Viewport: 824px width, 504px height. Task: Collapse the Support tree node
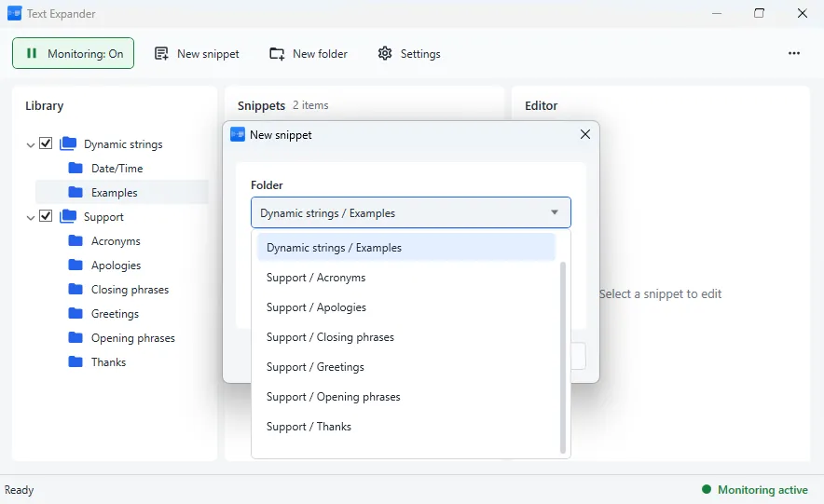(31, 217)
